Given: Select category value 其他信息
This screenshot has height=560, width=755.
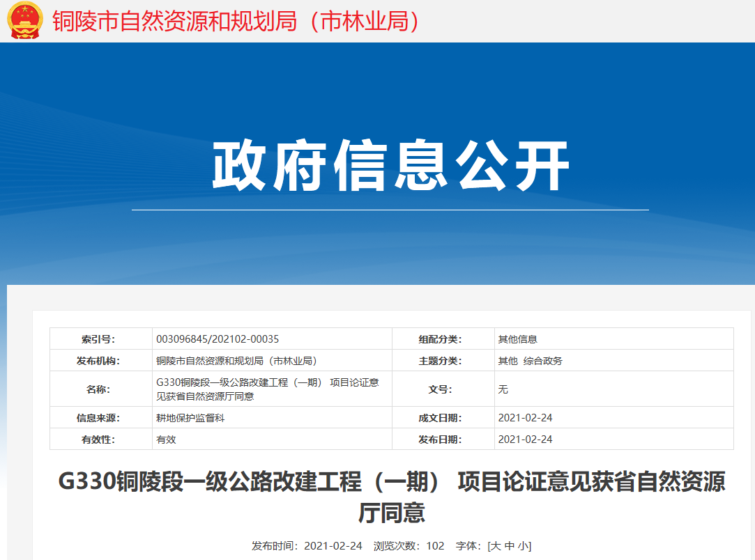Looking at the screenshot, I should 517,339.
